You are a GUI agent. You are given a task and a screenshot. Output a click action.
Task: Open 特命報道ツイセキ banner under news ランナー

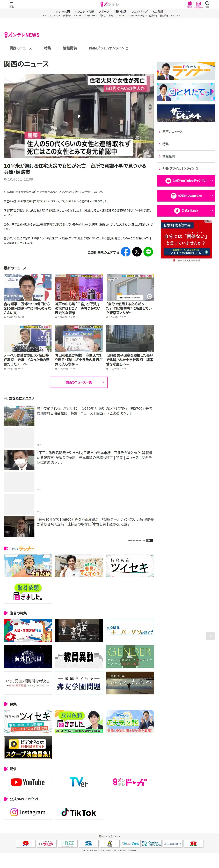pyautogui.click(x=130, y=566)
